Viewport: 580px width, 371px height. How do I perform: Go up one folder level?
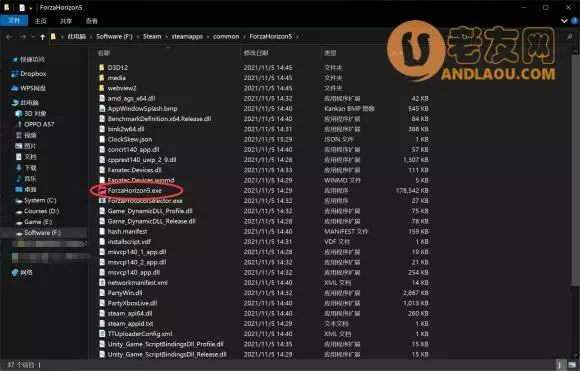point(43,37)
